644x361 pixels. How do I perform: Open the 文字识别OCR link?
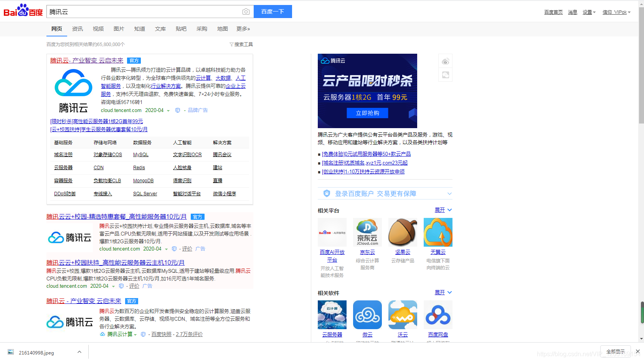pyautogui.click(x=187, y=155)
